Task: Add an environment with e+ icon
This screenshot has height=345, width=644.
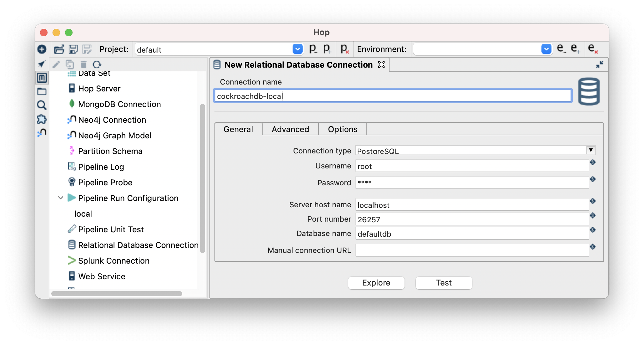Action: [x=575, y=49]
